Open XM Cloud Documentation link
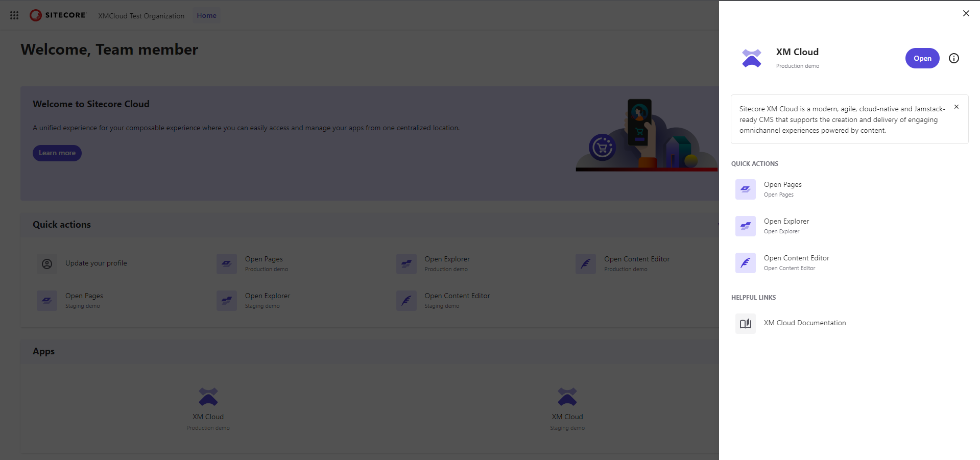Viewport: 980px width, 460px height. [x=804, y=323]
